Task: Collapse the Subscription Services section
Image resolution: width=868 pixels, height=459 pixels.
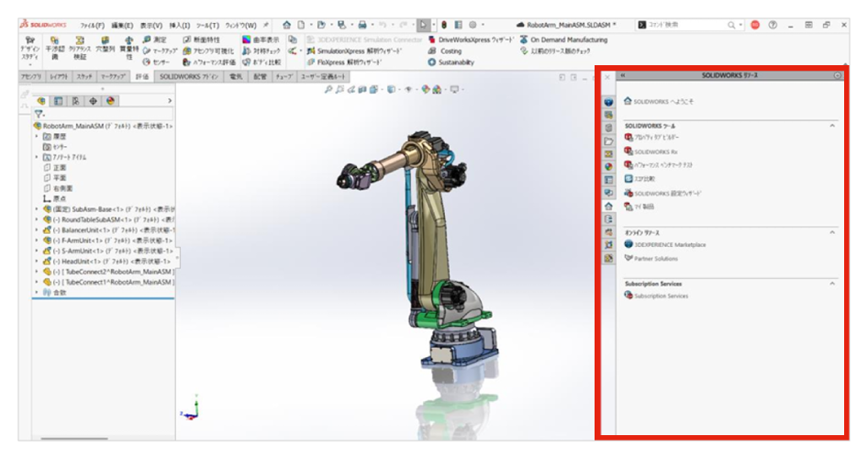Action: tap(832, 284)
